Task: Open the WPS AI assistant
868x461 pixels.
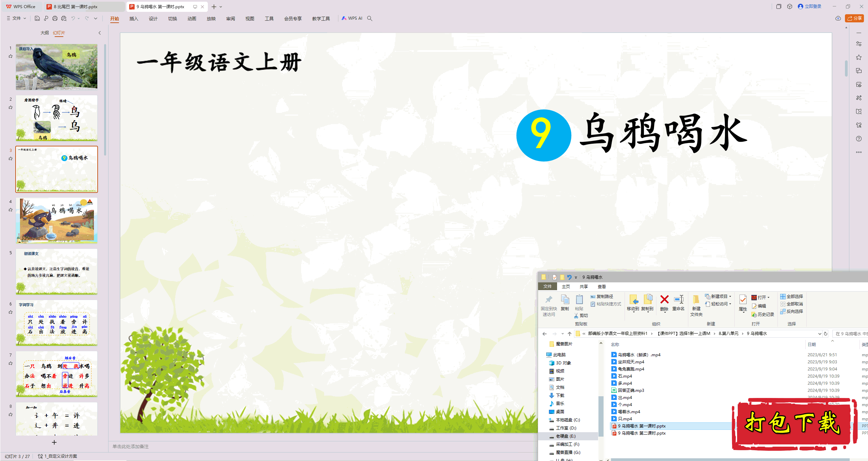Action: click(352, 18)
